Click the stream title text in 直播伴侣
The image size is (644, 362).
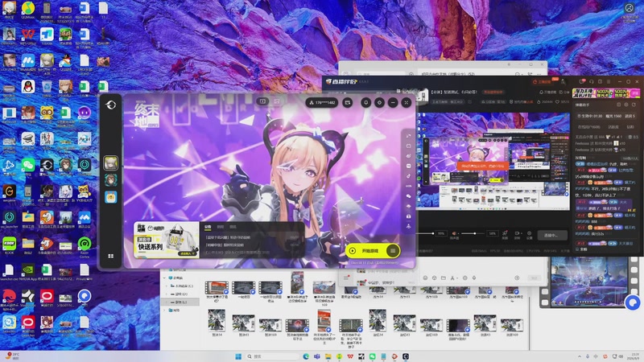click(454, 93)
